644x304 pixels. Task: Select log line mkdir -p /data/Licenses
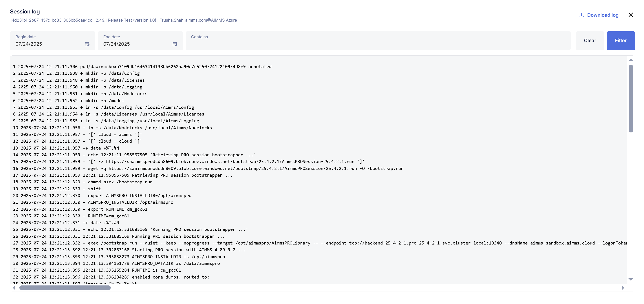click(x=79, y=80)
